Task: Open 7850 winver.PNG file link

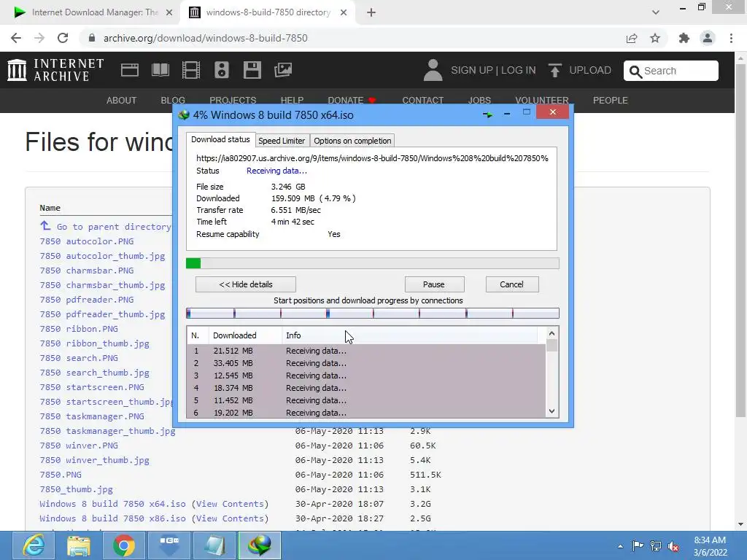Action: tap(79, 446)
